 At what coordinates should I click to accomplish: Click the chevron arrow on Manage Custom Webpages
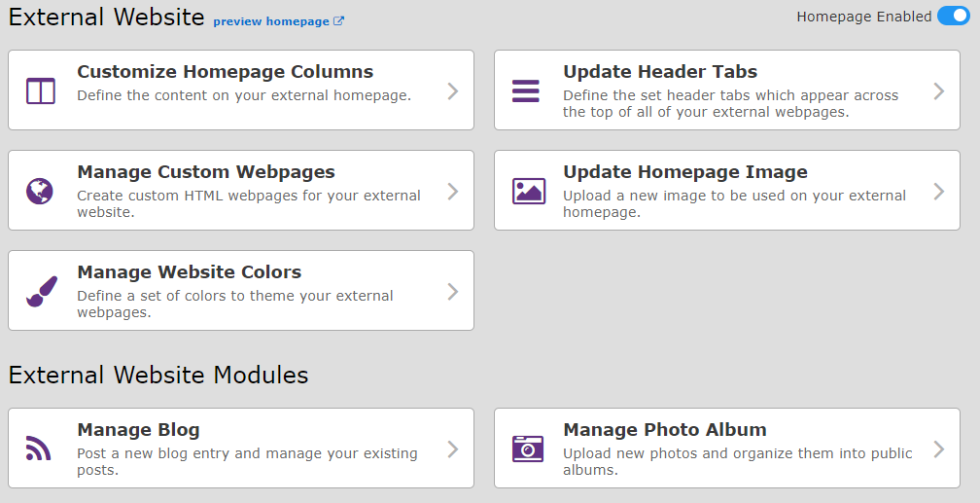453,192
